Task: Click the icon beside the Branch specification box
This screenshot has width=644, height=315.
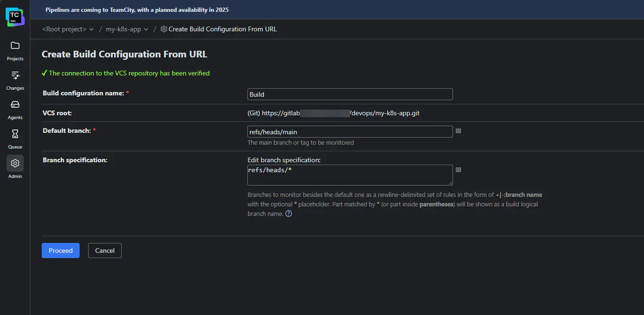Action: tap(458, 170)
